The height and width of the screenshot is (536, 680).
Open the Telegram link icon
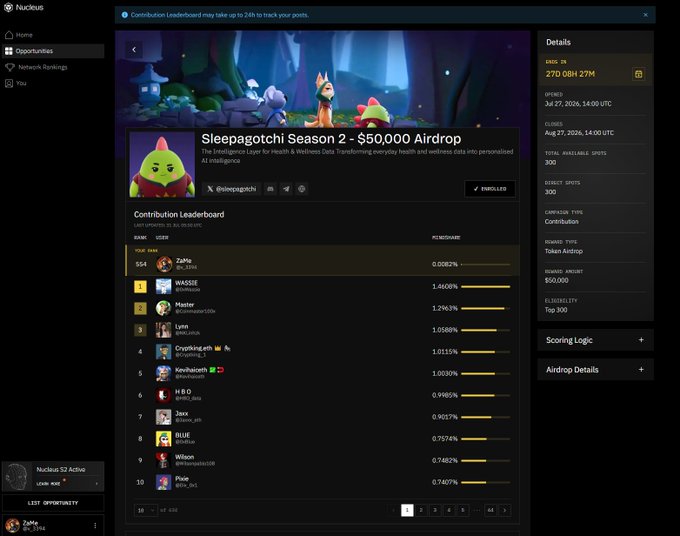[x=286, y=189]
